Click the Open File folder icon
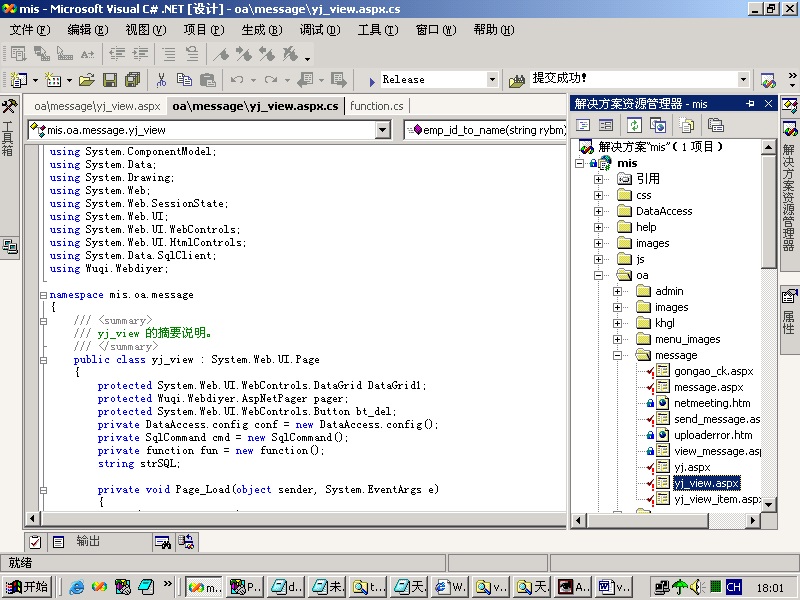Screen dimensions: 800x600 click(x=86, y=80)
